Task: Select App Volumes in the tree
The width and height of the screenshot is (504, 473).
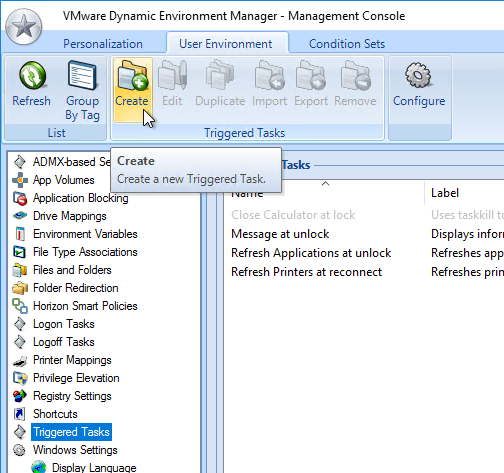Action: (x=64, y=180)
